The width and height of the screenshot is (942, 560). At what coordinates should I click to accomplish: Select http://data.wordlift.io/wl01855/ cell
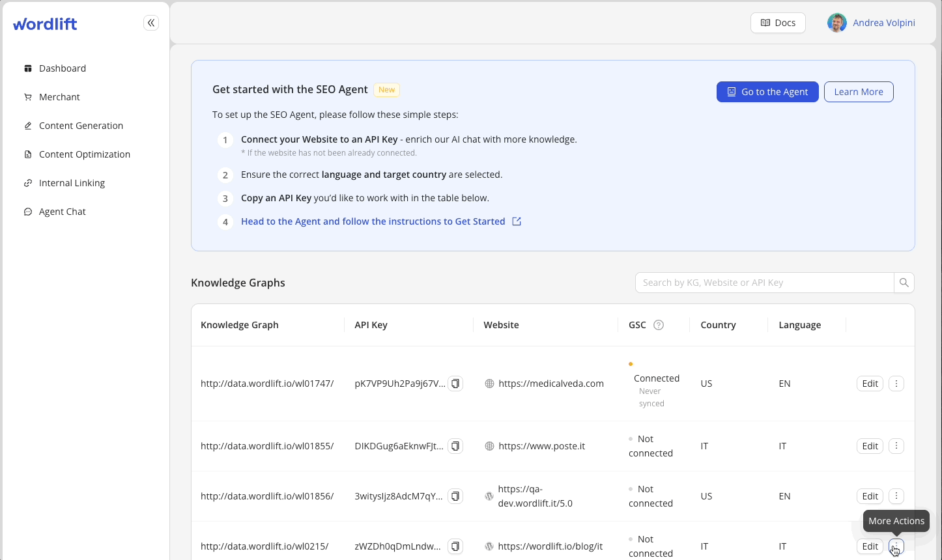point(267,446)
